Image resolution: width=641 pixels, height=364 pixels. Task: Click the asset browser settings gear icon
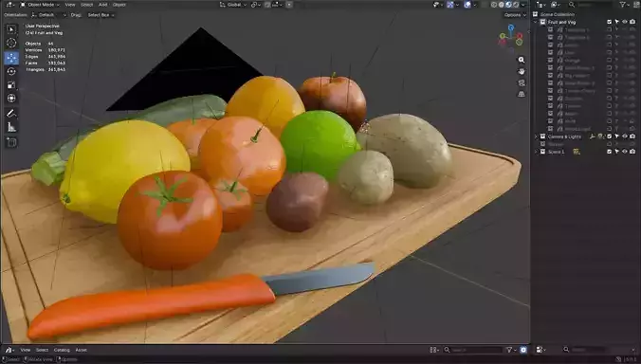pos(523,350)
